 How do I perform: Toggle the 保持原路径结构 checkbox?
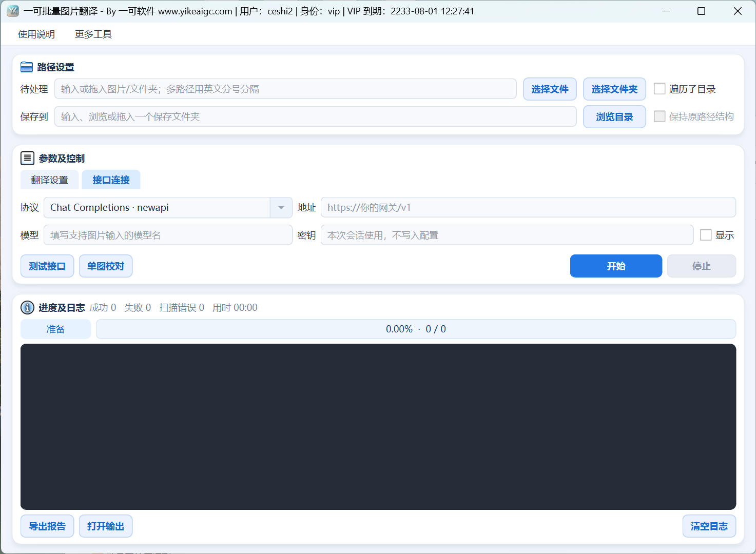click(660, 116)
